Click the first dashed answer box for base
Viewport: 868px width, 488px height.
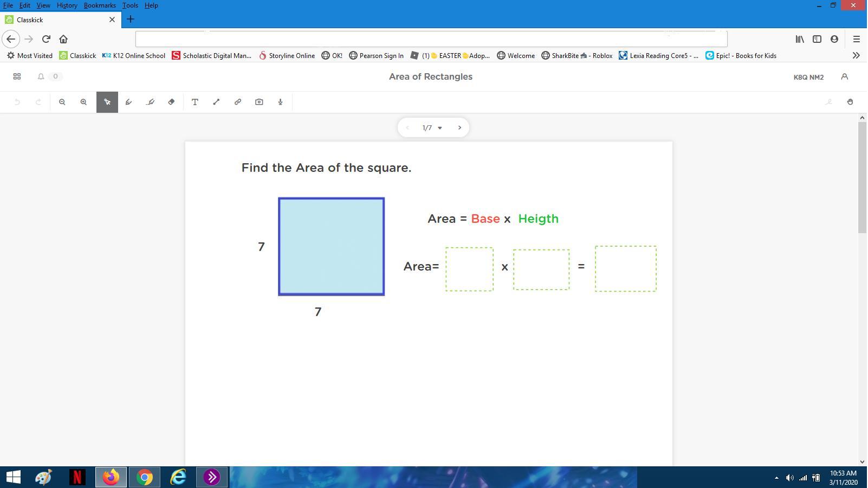pos(469,269)
